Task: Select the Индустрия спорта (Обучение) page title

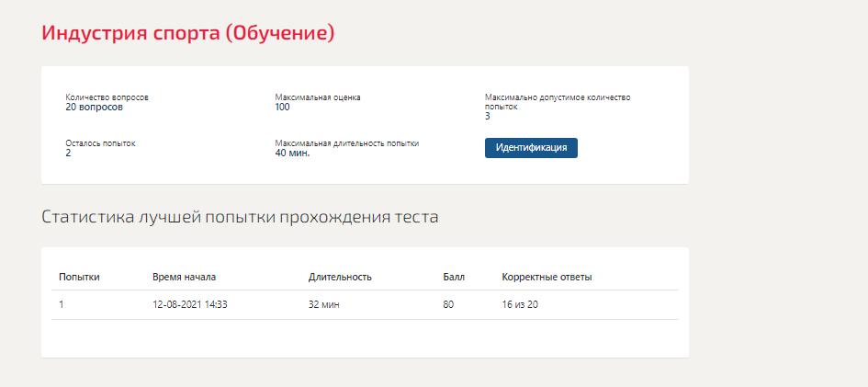Action: point(188,33)
